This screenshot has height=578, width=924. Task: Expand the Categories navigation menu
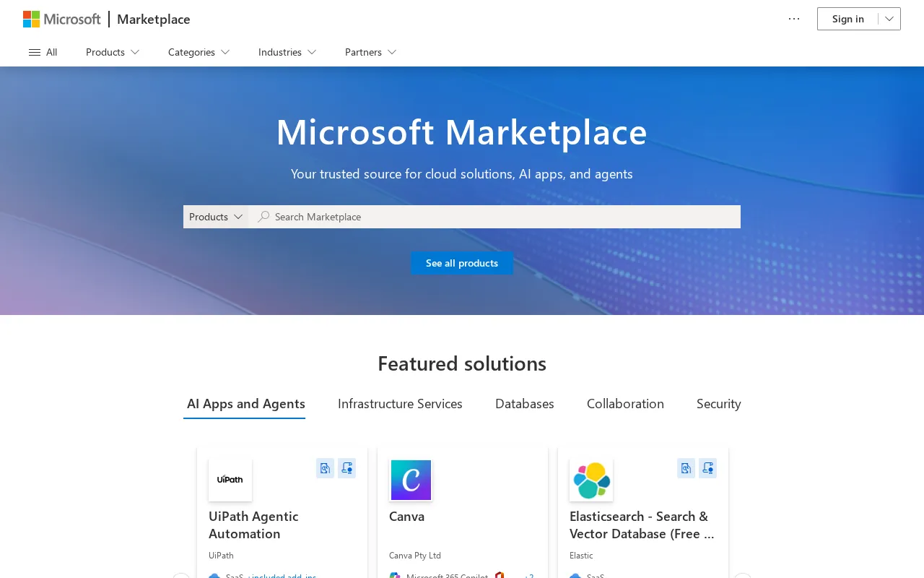[x=199, y=52]
